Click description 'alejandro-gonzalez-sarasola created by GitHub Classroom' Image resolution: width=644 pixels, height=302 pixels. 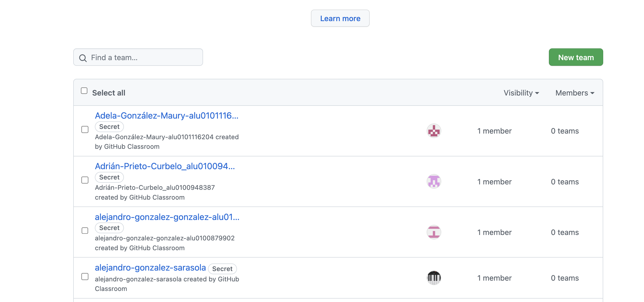167,284
